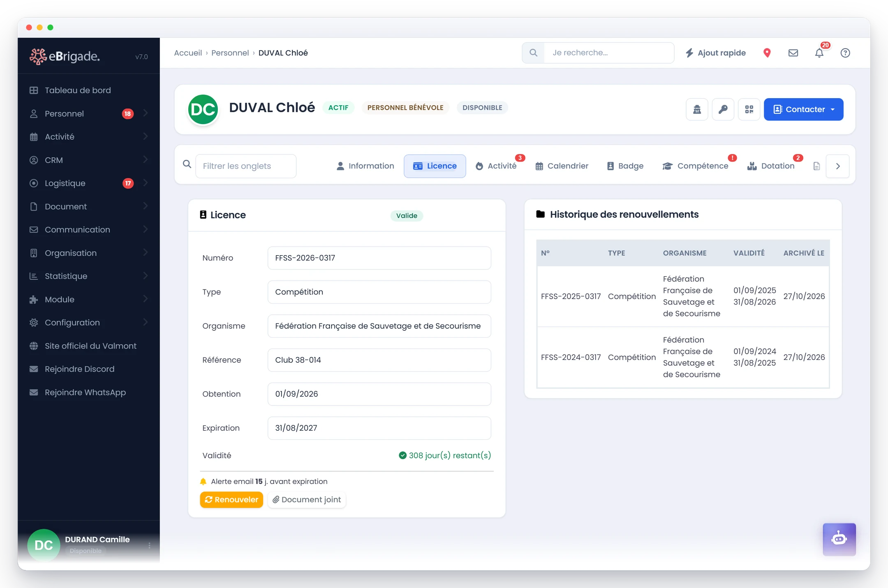Image resolution: width=888 pixels, height=588 pixels.
Task: Click FFSS-2025-0317 in renewal history
Action: point(571,296)
